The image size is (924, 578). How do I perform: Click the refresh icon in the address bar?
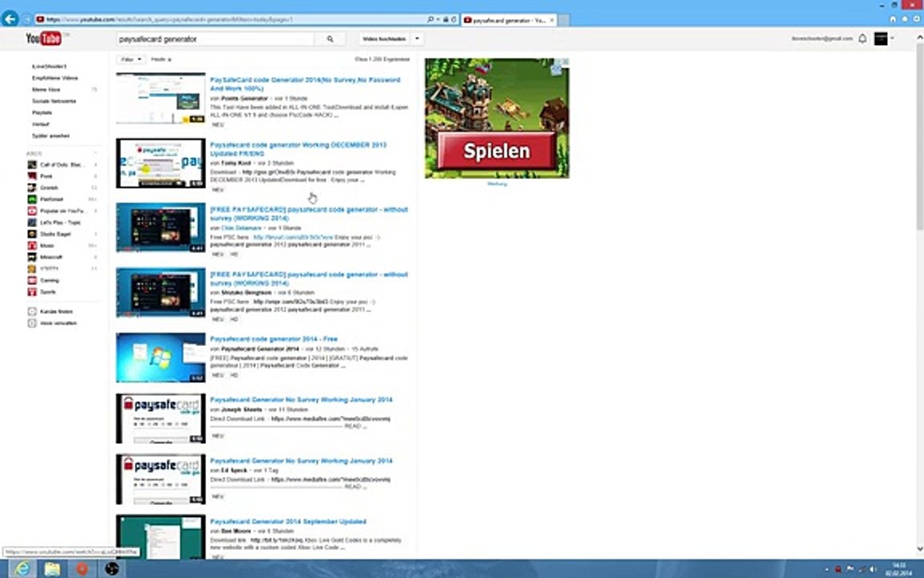click(x=454, y=19)
